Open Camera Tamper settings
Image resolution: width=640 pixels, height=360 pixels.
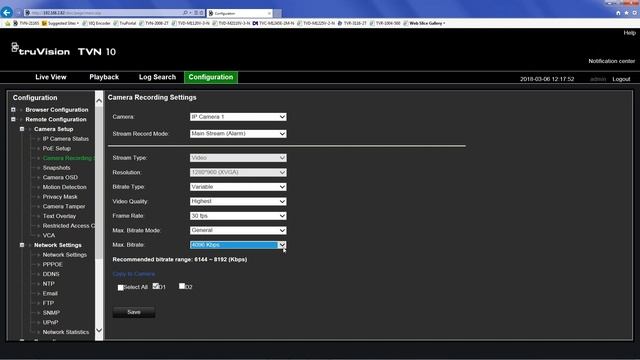click(x=64, y=207)
